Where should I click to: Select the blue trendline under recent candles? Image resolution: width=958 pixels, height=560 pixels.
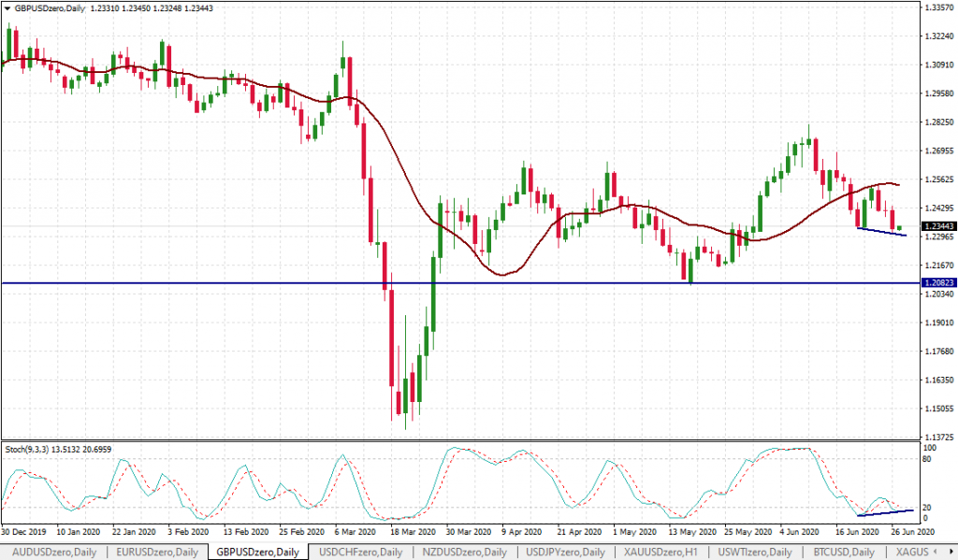point(880,232)
